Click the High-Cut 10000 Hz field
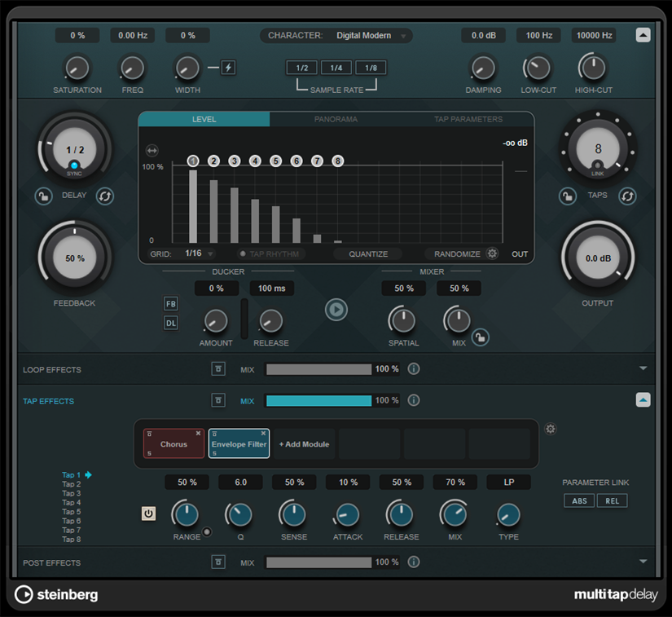 pyautogui.click(x=594, y=35)
